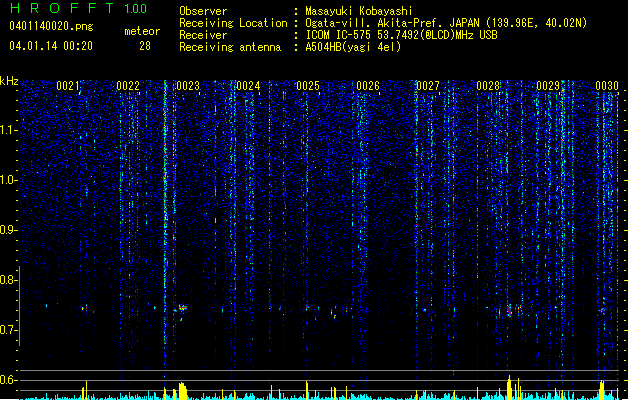Click the antenna value A504HB(yagi 4el)
This screenshot has width=629, height=400.
click(x=353, y=47)
